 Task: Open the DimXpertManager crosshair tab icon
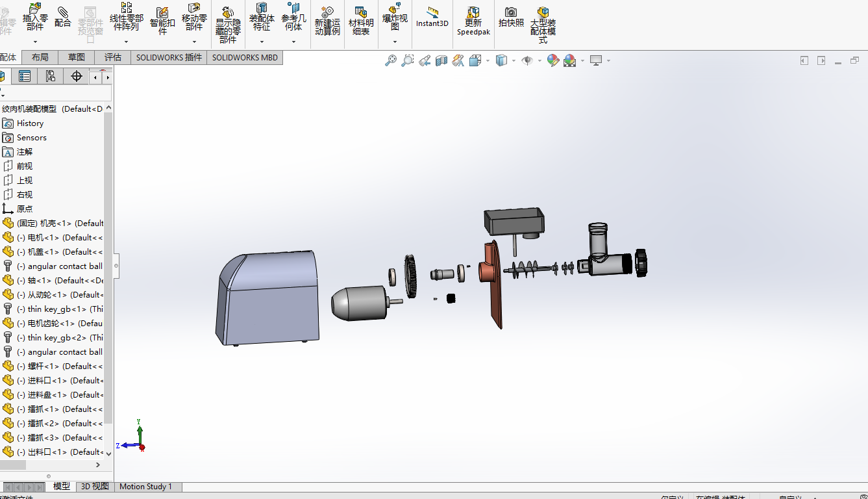point(77,76)
